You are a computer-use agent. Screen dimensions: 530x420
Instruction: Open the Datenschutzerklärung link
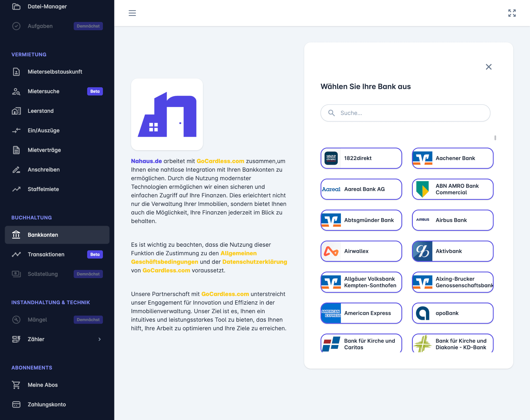coord(255,262)
